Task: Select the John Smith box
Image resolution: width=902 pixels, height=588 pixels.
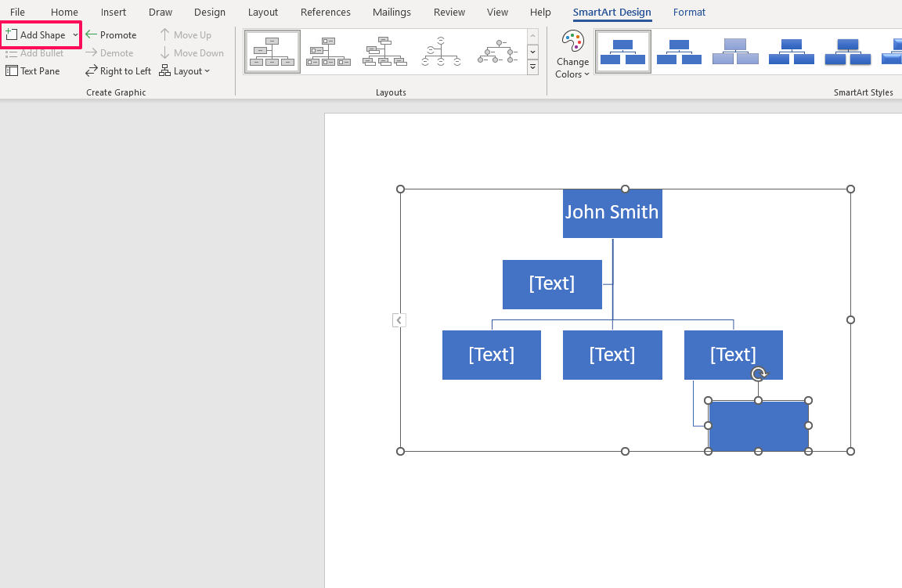Action: 612,213
